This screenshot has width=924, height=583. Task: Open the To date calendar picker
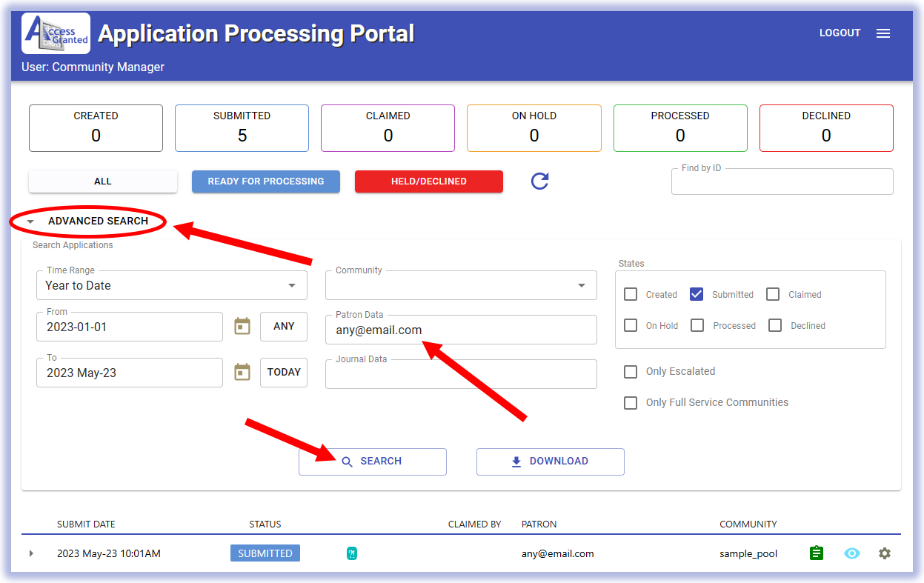click(x=242, y=372)
